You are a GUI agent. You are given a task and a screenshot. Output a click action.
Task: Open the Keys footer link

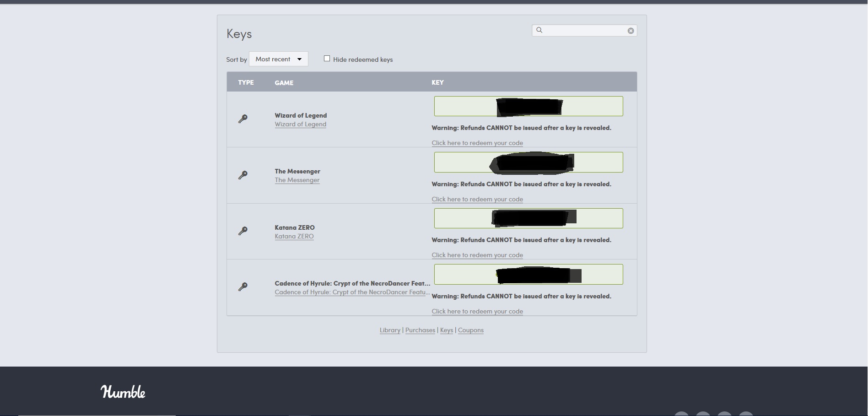(x=447, y=330)
